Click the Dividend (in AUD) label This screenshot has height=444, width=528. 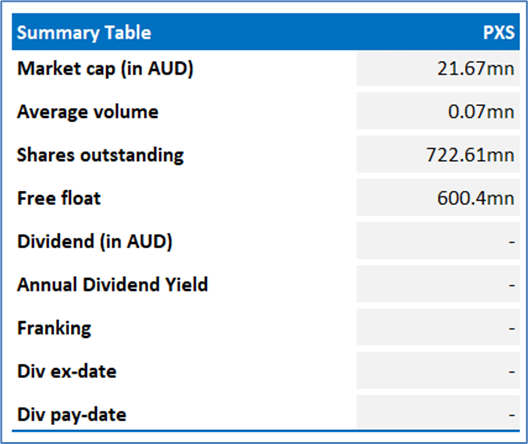click(x=95, y=242)
